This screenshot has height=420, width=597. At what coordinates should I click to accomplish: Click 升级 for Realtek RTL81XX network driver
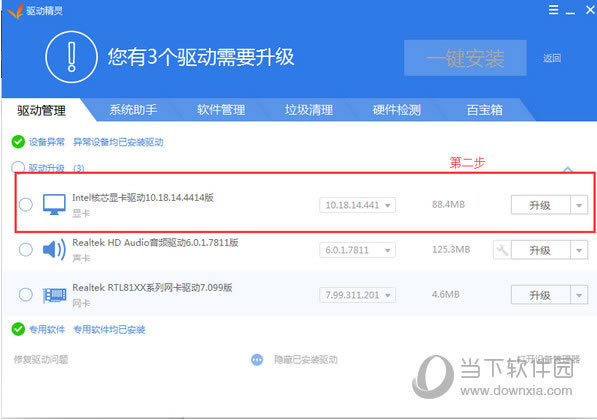point(541,295)
